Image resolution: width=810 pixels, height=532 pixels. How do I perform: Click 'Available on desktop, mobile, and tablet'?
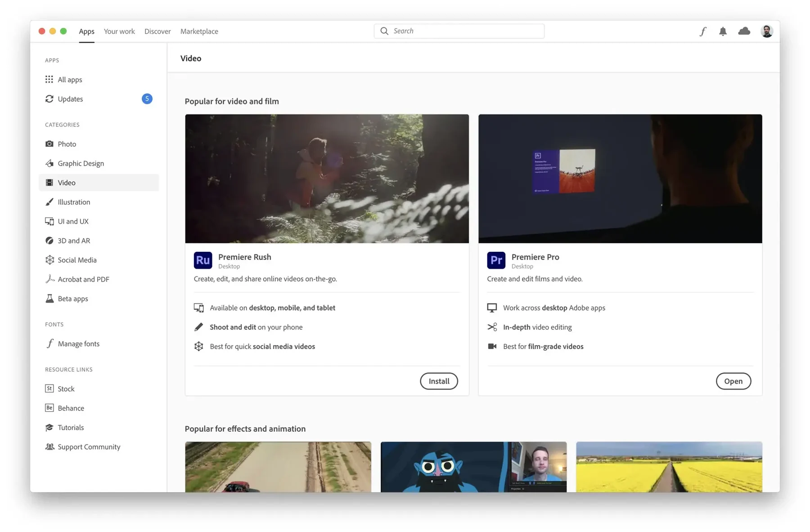[272, 308]
